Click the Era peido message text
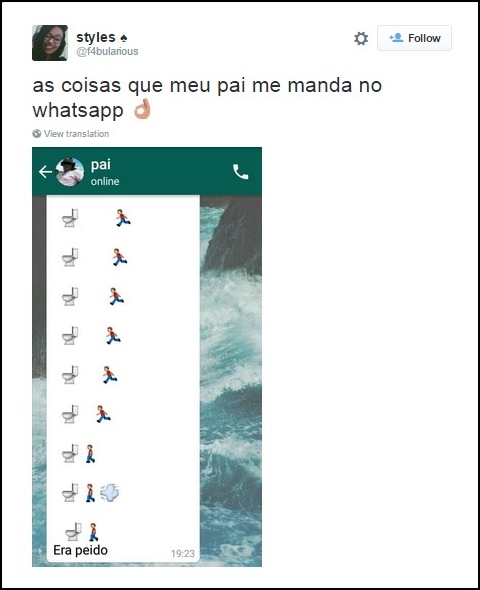The width and height of the screenshot is (480, 590). click(x=81, y=550)
